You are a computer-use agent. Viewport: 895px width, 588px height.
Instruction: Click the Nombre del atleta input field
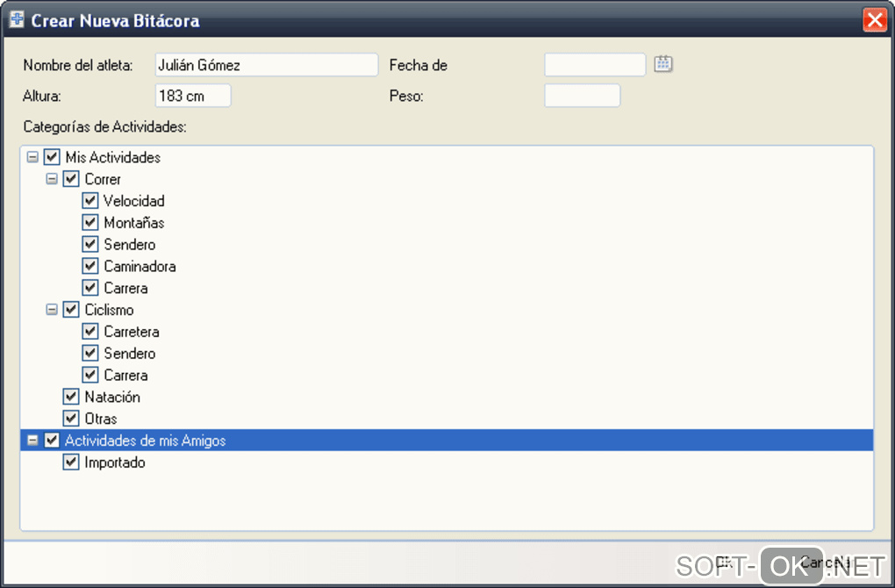267,65
